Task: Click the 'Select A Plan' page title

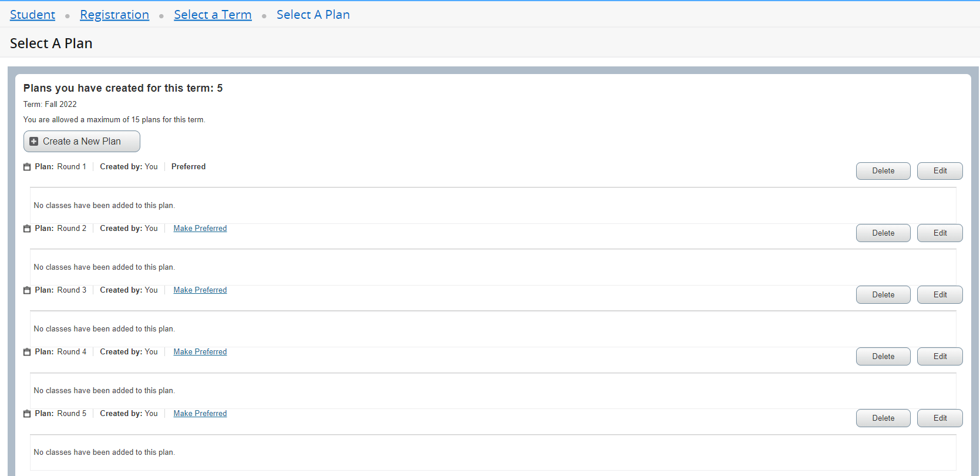Action: 51,43
